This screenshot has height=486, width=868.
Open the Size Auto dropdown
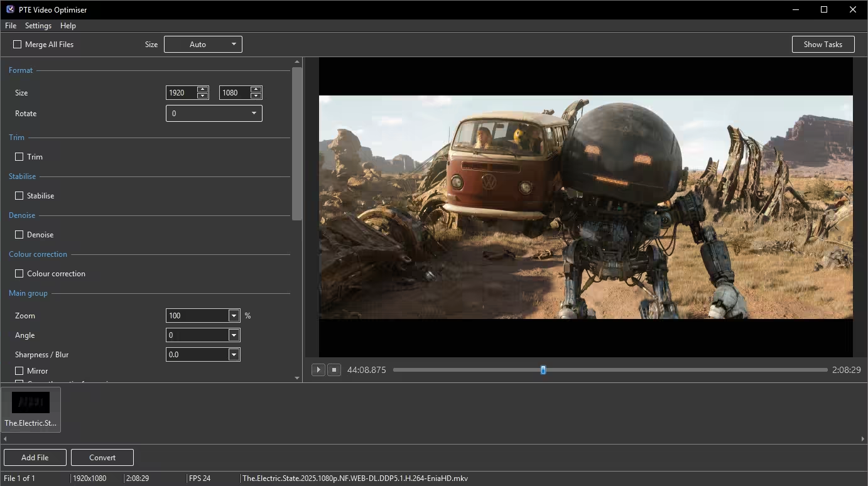pyautogui.click(x=203, y=45)
